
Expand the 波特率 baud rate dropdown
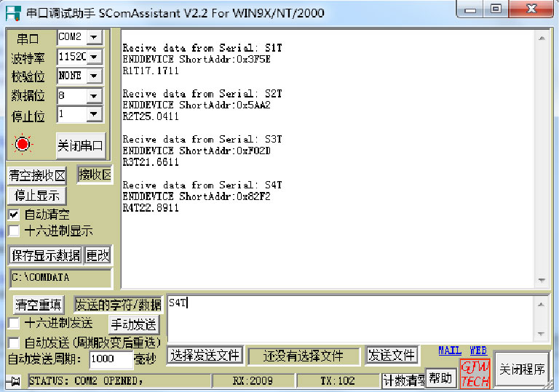[x=95, y=57]
